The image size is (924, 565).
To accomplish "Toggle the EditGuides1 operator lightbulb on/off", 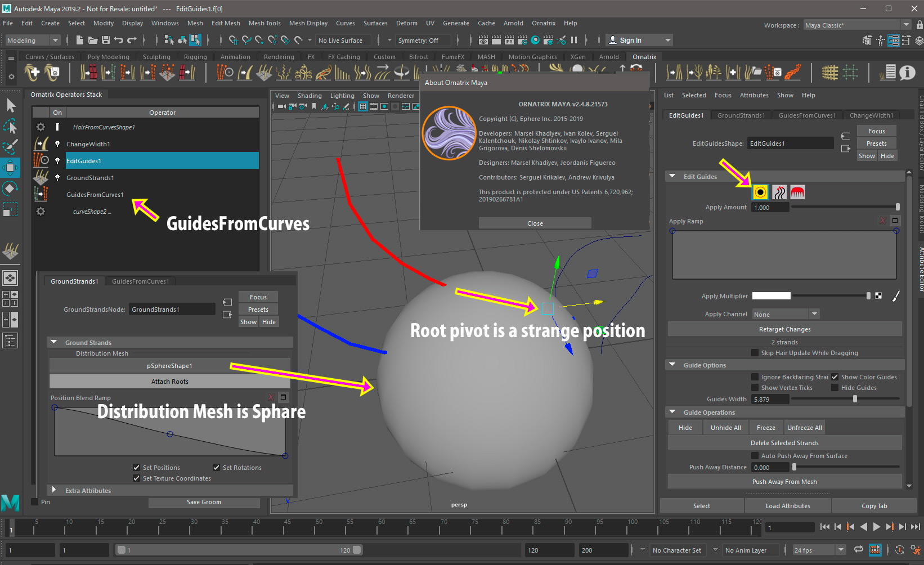I will [x=57, y=161].
